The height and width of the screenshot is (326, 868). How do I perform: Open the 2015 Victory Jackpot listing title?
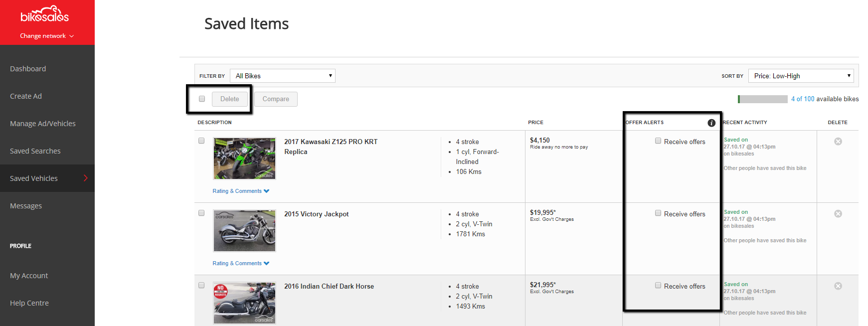317,214
